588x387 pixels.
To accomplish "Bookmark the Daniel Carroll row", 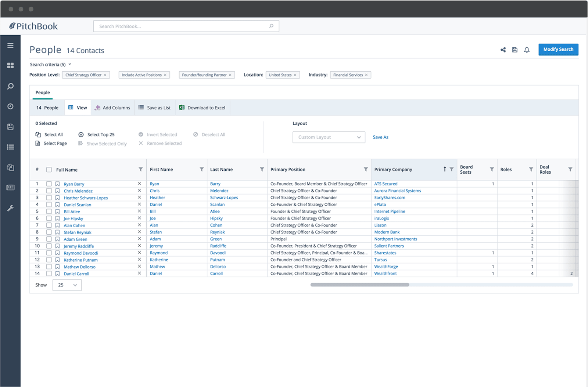I will pos(57,274).
